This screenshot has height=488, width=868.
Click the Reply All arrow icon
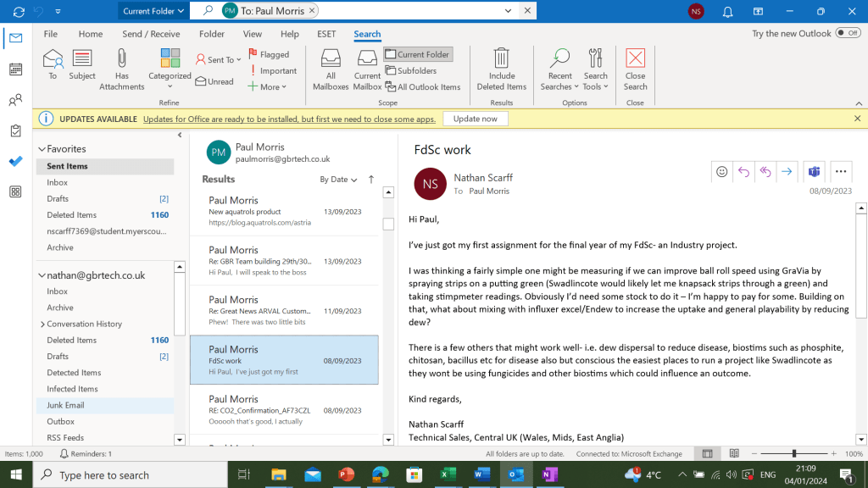(765, 171)
